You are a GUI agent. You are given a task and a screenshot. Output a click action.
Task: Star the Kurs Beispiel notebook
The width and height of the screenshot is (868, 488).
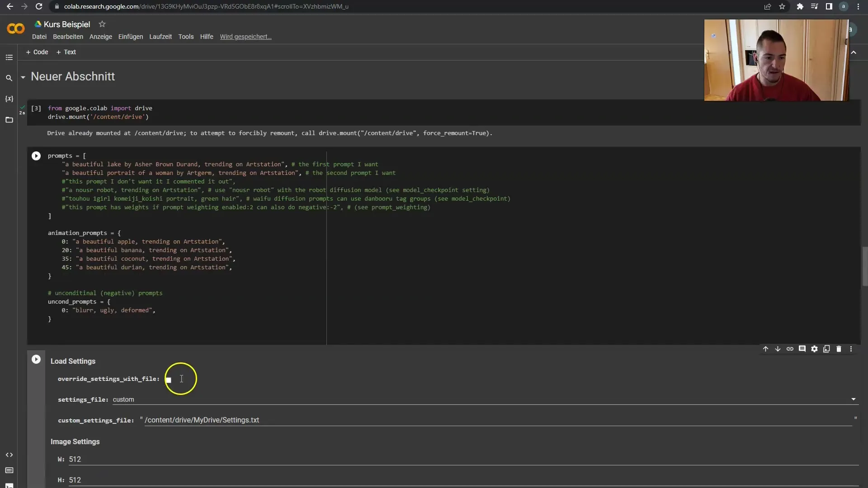[102, 24]
